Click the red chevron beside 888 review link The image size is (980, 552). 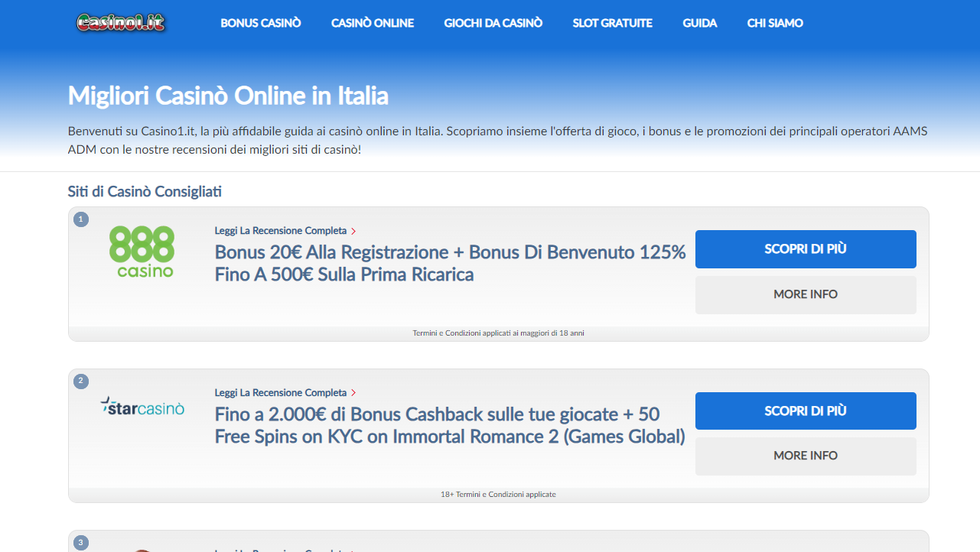pos(353,231)
